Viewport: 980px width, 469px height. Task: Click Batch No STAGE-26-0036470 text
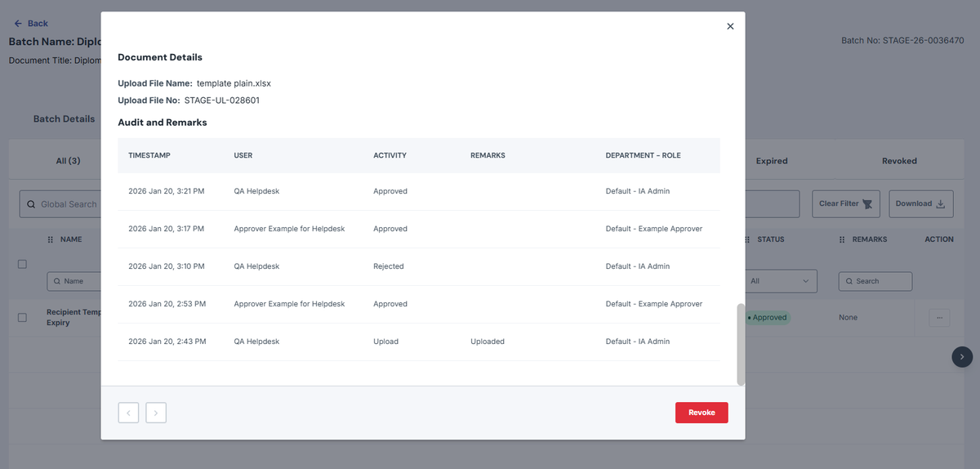[902, 40]
